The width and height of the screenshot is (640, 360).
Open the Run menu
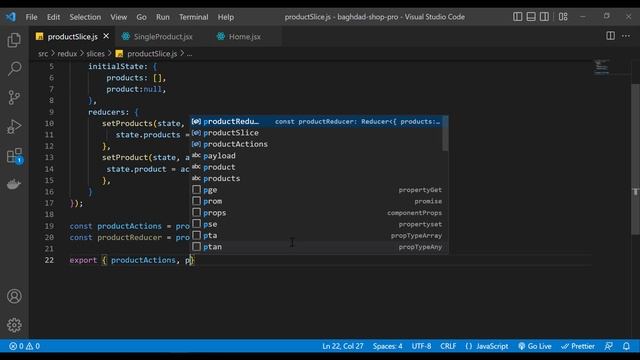tap(162, 17)
